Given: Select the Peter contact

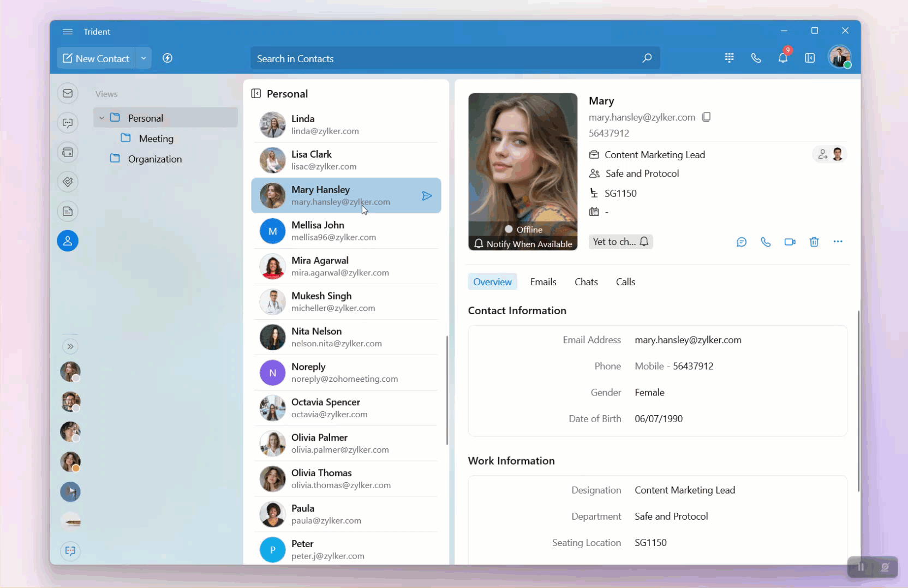Looking at the screenshot, I should pos(346,550).
